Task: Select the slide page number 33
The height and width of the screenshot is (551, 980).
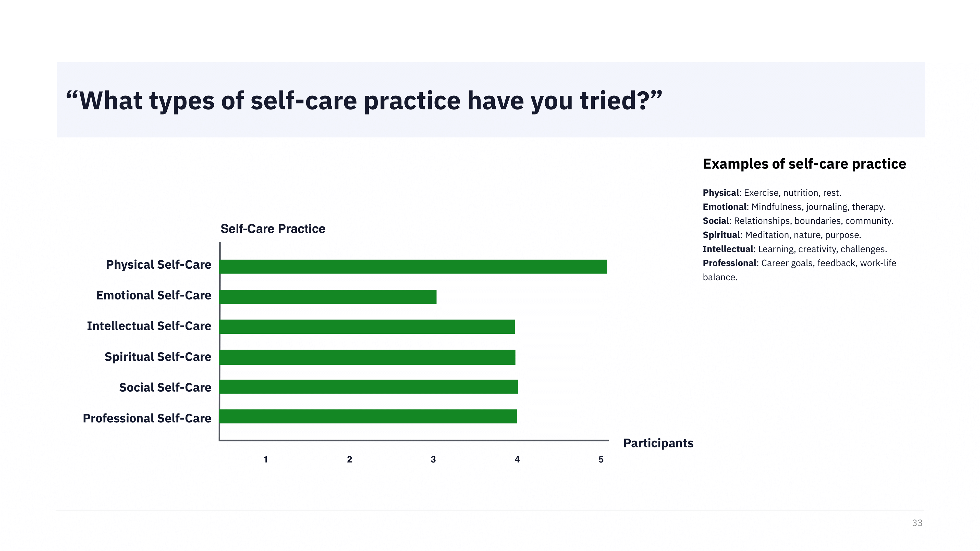Action: [917, 523]
